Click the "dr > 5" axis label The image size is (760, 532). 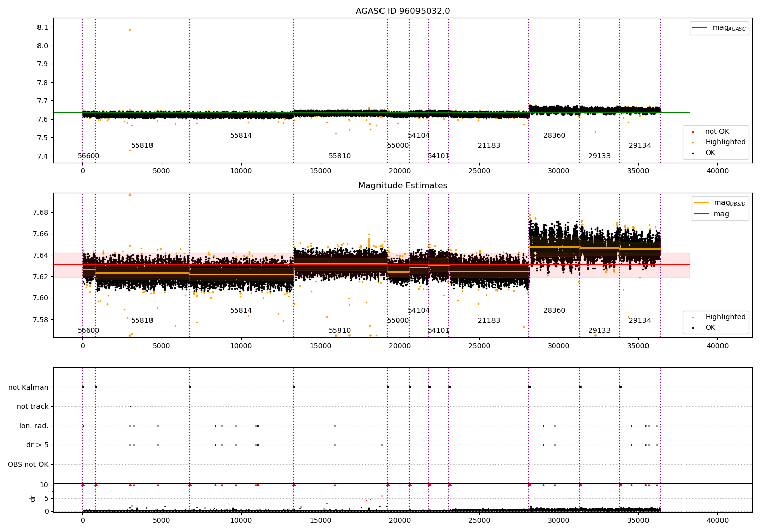37,445
